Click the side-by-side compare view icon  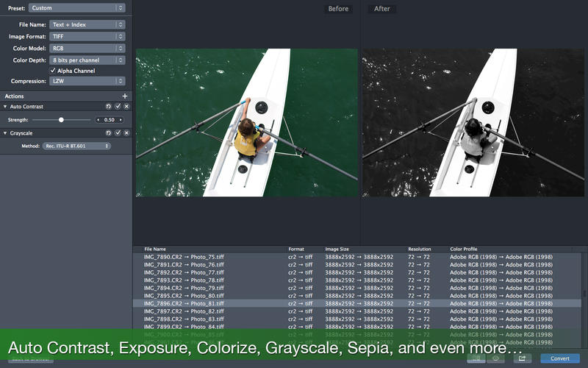coord(476,358)
